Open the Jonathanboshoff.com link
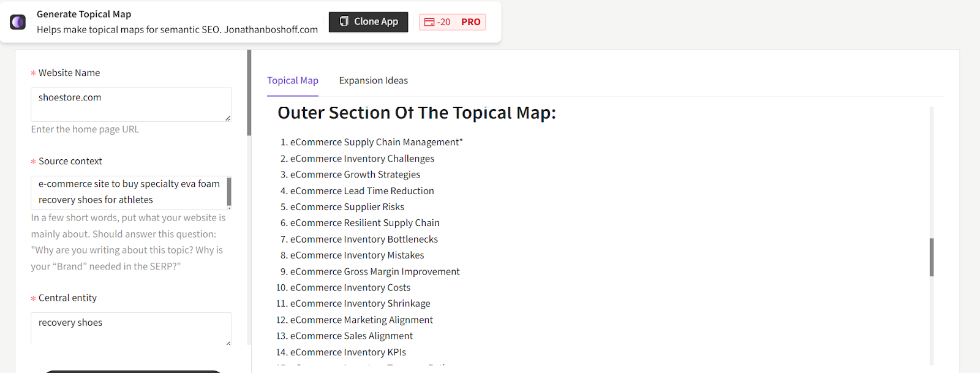The height and width of the screenshot is (373, 980). [x=272, y=29]
